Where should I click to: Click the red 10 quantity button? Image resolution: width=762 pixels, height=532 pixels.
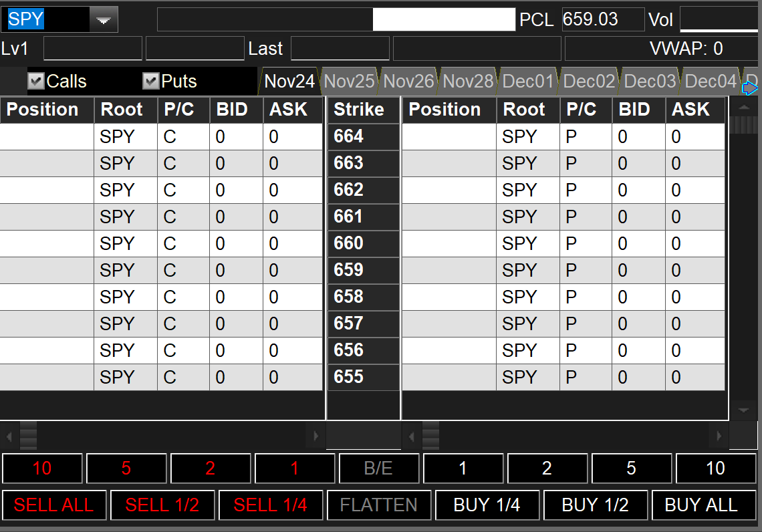42,469
